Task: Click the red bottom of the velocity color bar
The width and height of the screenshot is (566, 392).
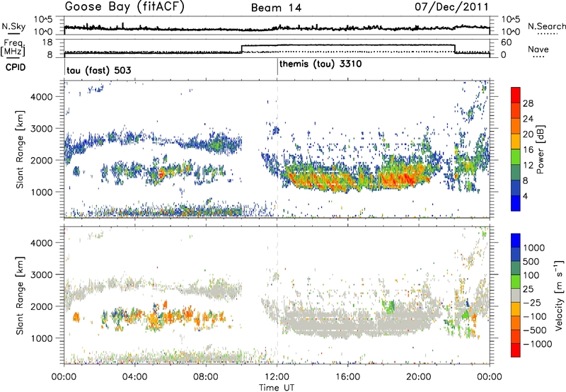Action: click(x=516, y=350)
